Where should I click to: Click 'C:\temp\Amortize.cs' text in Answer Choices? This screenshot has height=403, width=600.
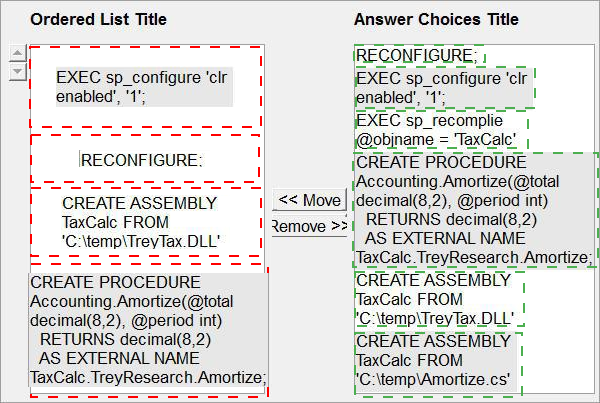433,380
